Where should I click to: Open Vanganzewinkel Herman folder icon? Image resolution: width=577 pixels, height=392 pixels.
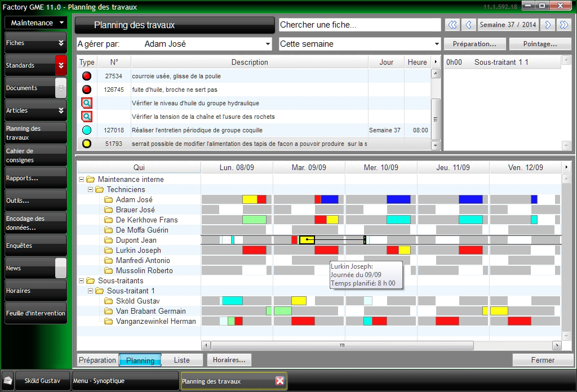[x=108, y=322]
